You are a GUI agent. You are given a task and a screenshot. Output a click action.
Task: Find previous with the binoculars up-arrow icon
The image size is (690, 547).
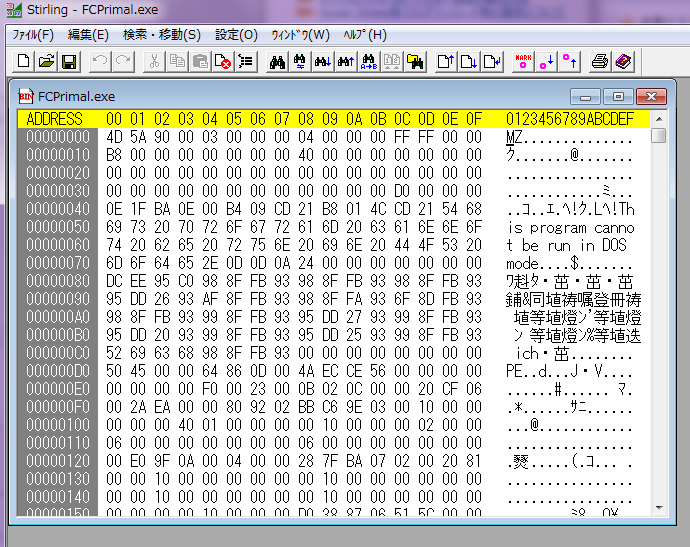coord(346,62)
